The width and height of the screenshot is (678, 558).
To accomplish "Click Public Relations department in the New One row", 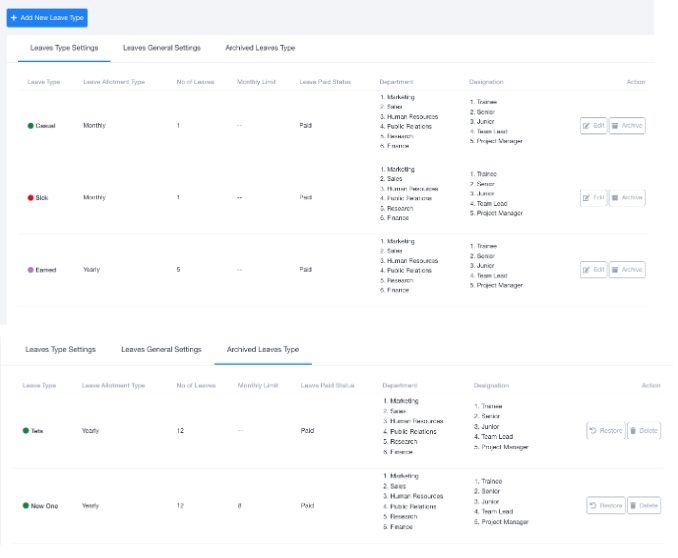I will (413, 507).
